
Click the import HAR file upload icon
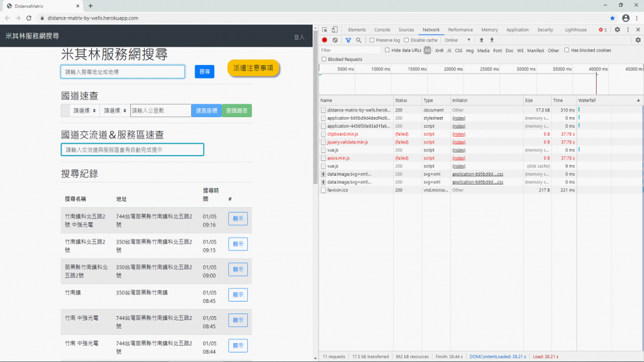click(x=481, y=40)
